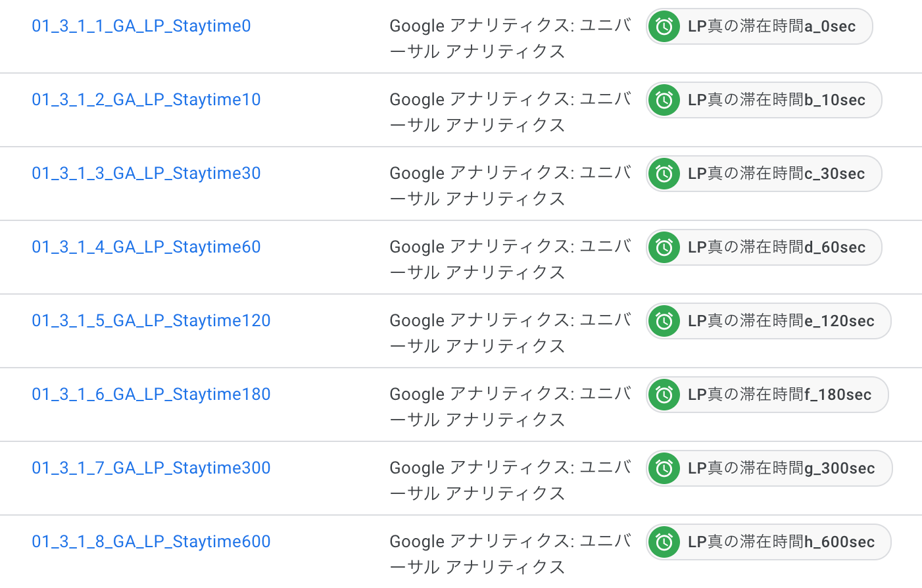This screenshot has height=588, width=922.
Task: Click timer icon for LP真の滞在時間g_300sec
Action: pyautogui.click(x=664, y=468)
